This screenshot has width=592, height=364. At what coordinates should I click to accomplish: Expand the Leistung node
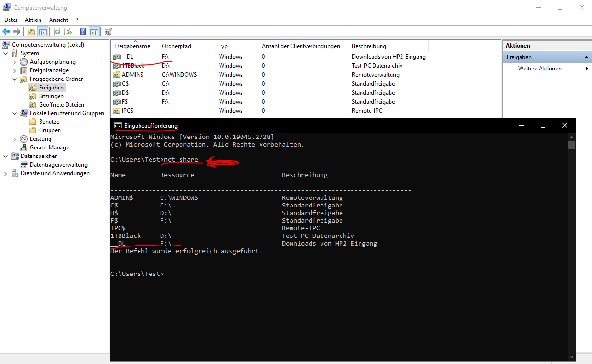[x=15, y=139]
